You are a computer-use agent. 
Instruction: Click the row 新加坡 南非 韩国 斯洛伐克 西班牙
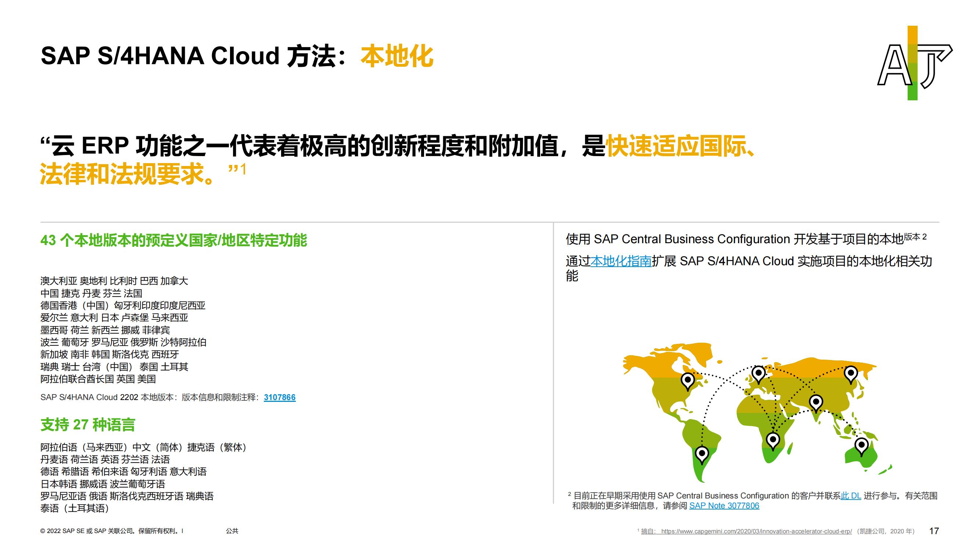point(110,354)
